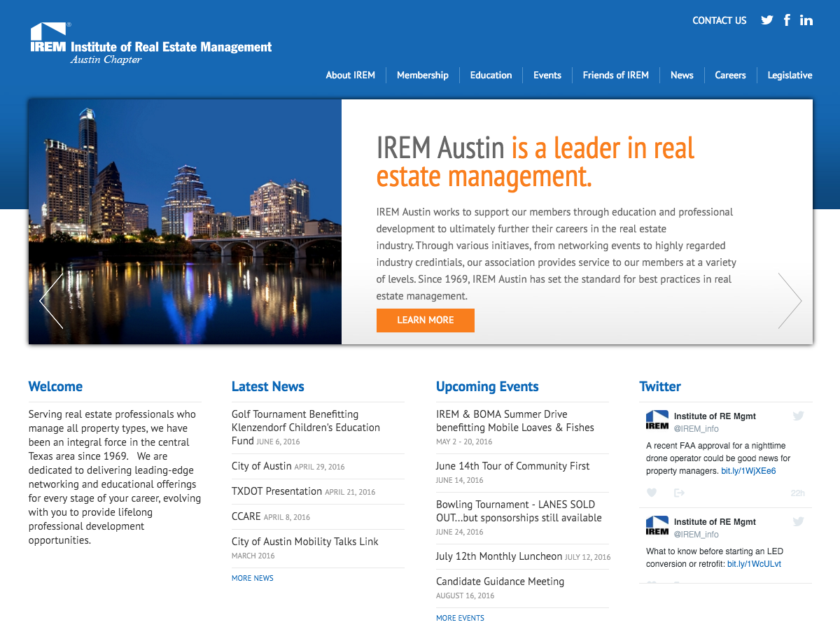Go to previous slide with left arrow
The image size is (840, 641).
point(51,301)
